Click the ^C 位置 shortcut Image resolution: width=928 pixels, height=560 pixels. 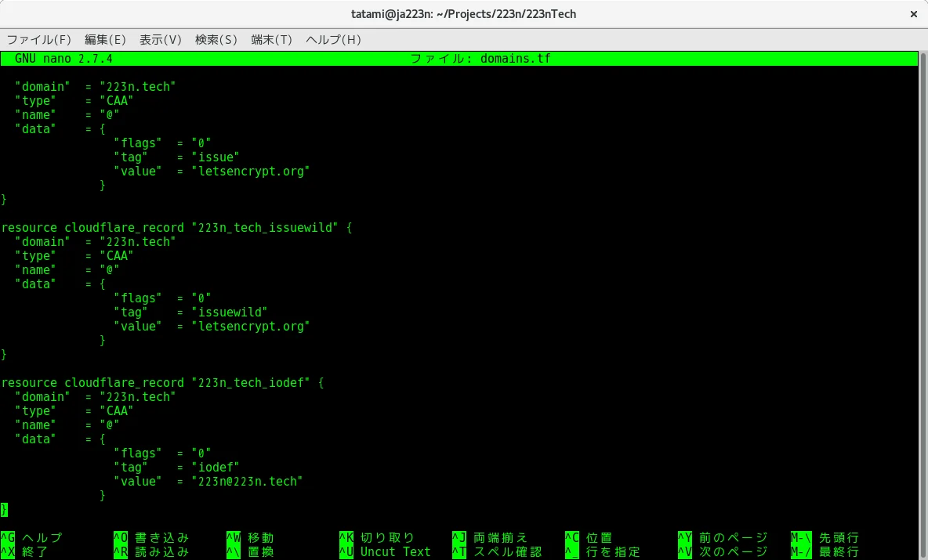click(x=589, y=537)
